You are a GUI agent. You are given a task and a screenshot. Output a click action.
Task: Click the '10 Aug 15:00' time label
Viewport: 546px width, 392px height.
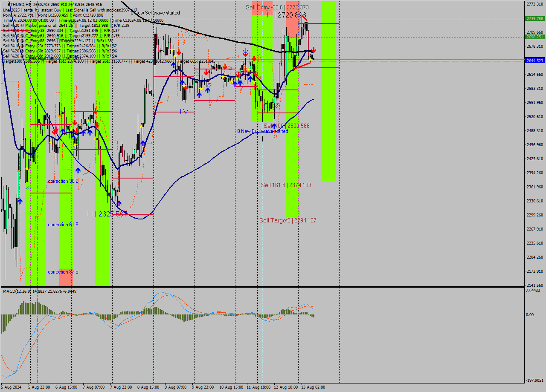point(231,387)
